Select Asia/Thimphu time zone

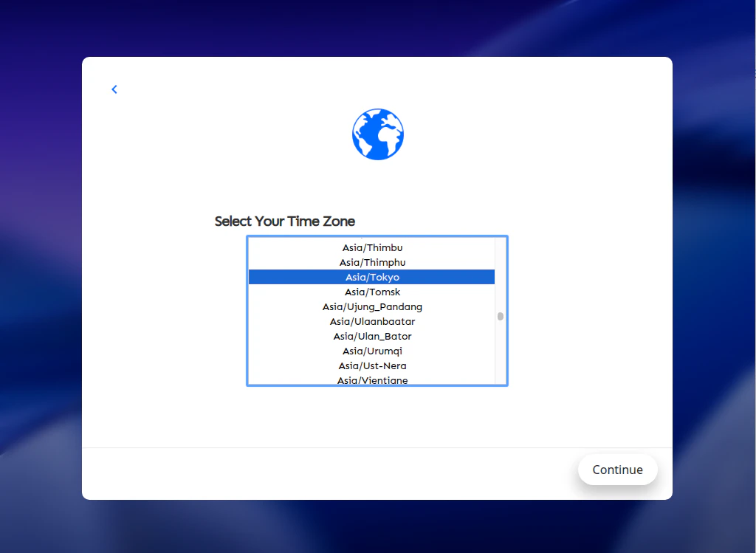[x=372, y=262]
